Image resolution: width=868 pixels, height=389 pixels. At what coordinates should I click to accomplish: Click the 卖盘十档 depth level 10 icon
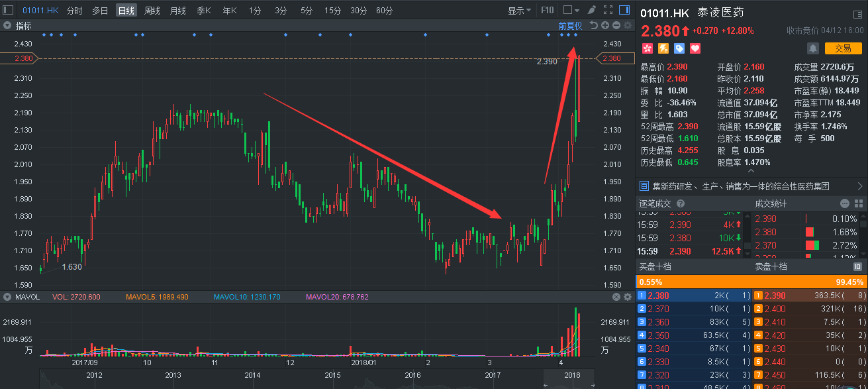tap(857, 266)
